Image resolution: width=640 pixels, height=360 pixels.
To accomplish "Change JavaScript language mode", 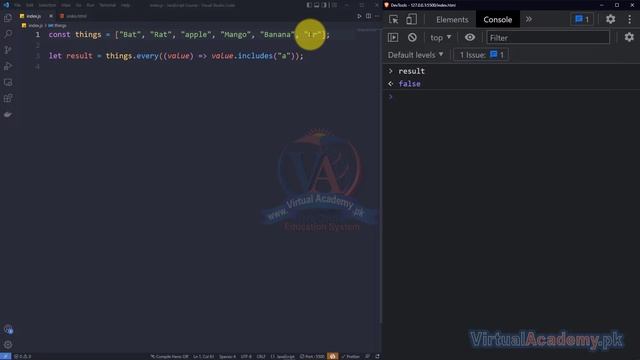I will coord(282,356).
